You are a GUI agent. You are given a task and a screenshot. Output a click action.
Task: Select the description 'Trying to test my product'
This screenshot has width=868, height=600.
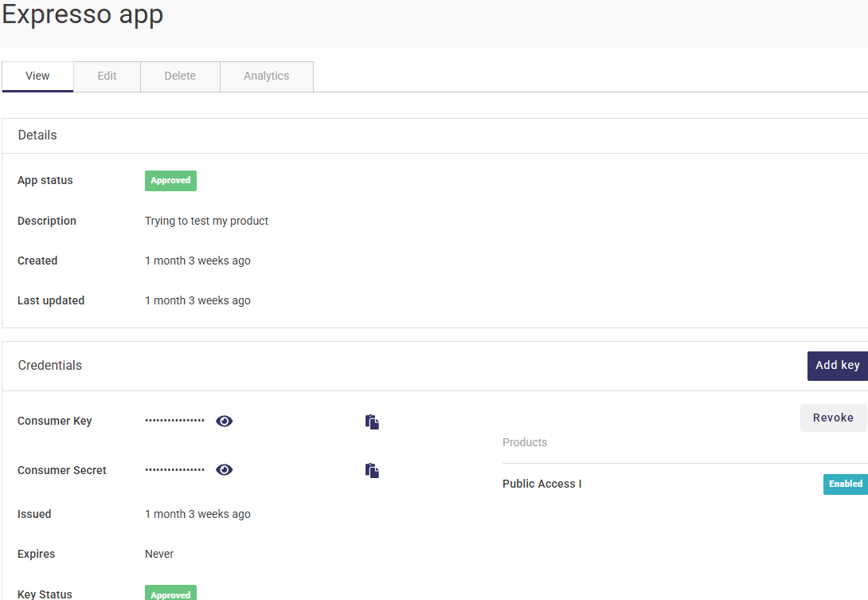click(x=206, y=221)
